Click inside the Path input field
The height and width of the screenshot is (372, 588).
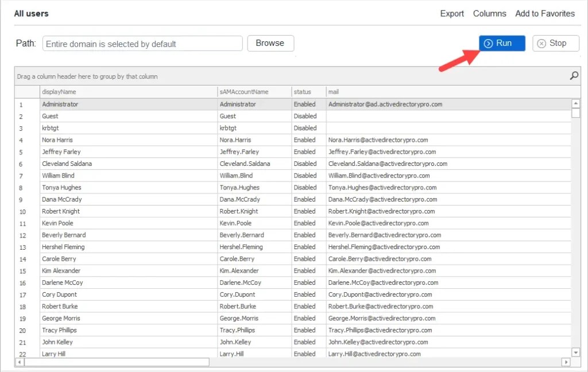[x=142, y=43]
